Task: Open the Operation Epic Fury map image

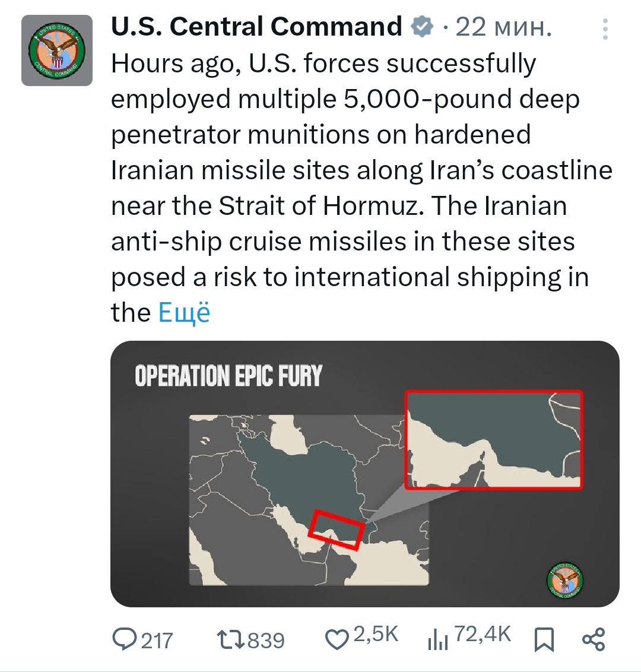Action: tap(309, 499)
